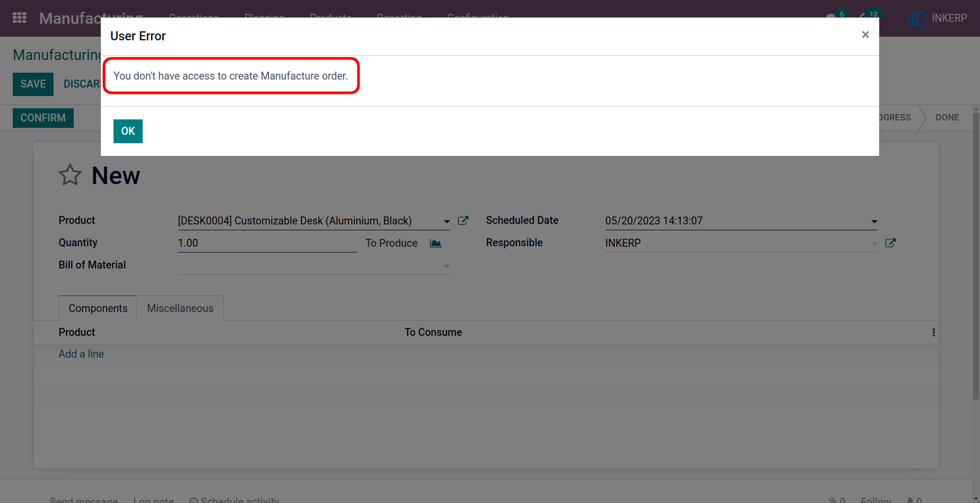The height and width of the screenshot is (503, 980).
Task: Click the SAVE button
Action: click(33, 84)
